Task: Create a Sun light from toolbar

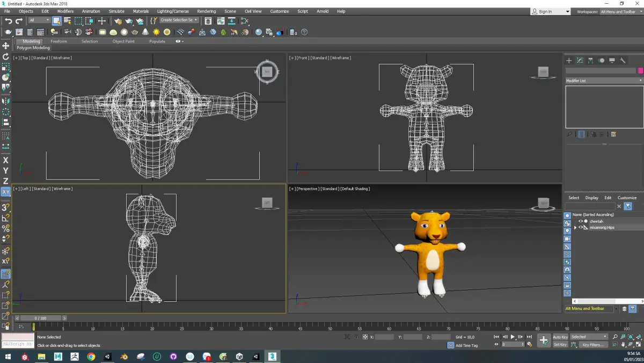Action: tap(156, 32)
